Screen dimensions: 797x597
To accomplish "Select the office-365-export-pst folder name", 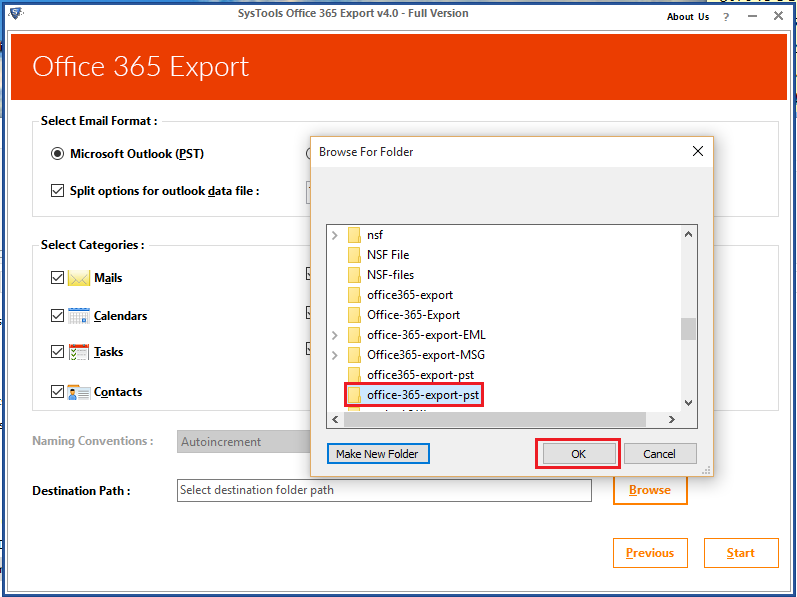I will point(423,395).
